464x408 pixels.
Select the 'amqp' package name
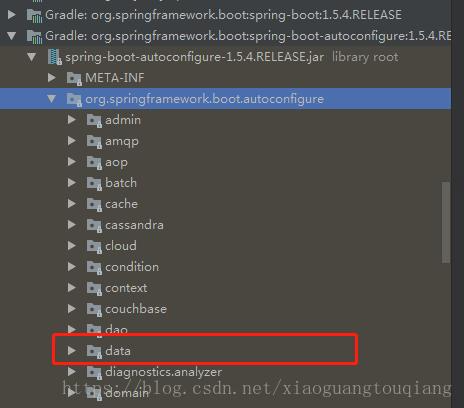122,142
